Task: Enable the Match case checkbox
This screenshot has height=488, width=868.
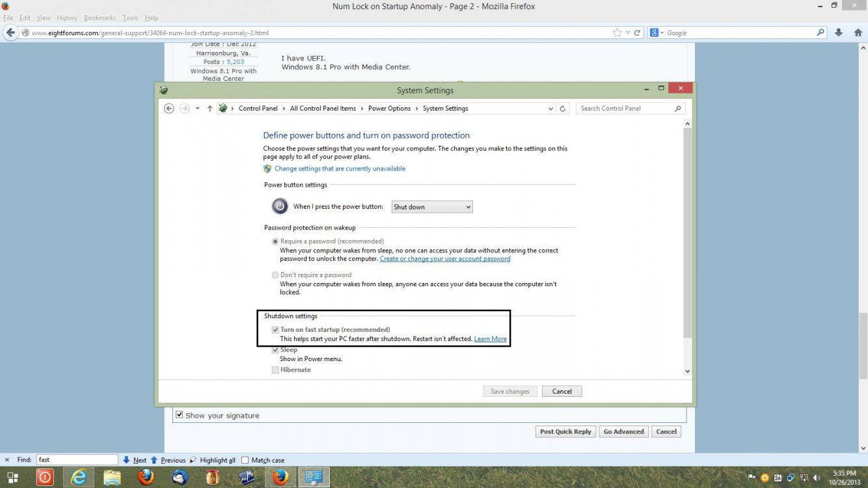Action: [245, 460]
